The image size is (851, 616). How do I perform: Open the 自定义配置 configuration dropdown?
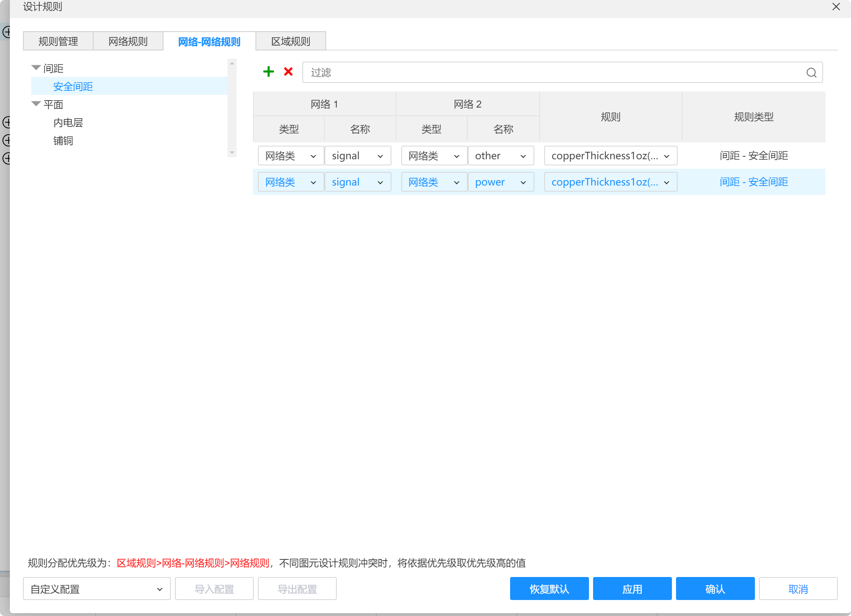click(x=97, y=589)
